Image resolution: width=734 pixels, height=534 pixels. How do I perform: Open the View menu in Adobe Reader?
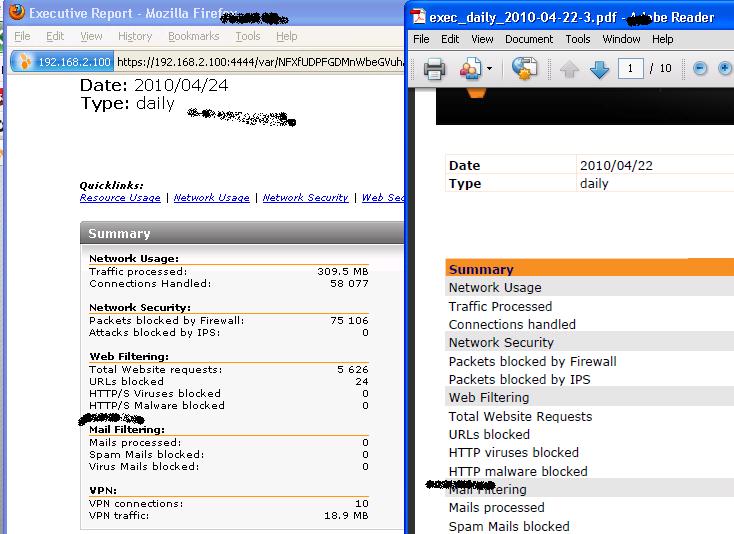click(x=482, y=39)
